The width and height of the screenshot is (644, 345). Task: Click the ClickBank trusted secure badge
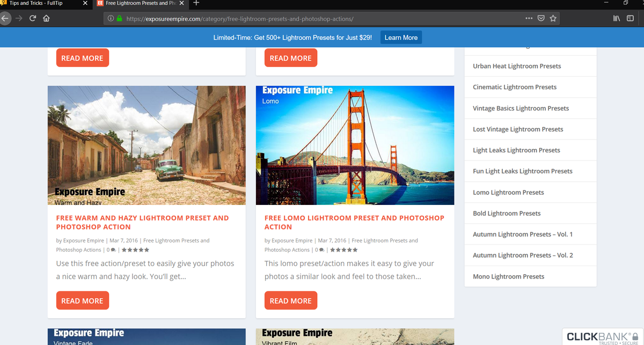(x=603, y=336)
